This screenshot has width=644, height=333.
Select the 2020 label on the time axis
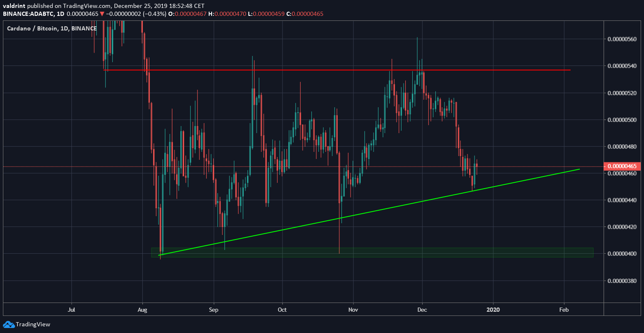(x=493, y=310)
